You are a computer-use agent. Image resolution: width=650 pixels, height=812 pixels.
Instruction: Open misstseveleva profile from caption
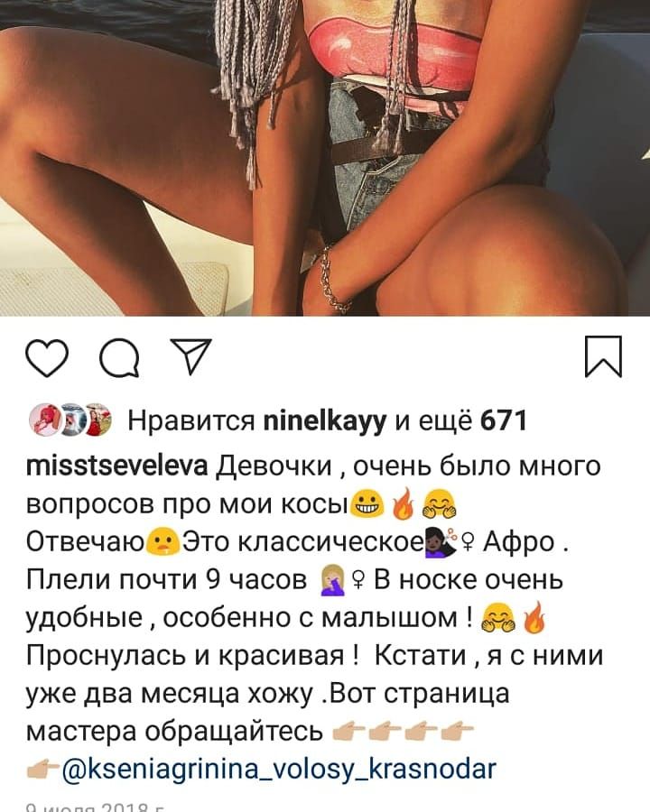coord(117,466)
